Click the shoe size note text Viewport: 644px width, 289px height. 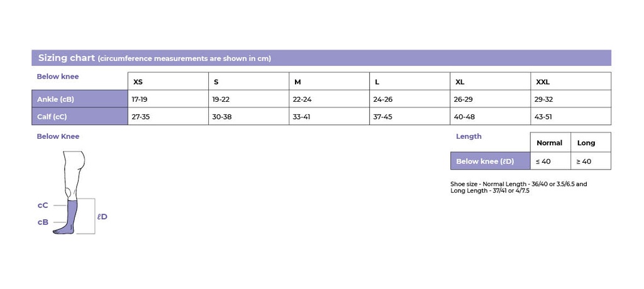click(519, 187)
